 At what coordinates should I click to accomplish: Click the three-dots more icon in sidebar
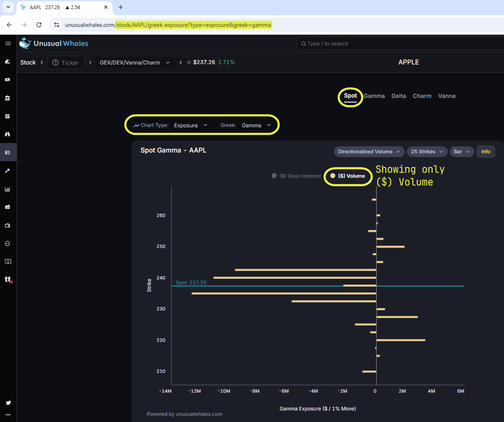(x=8, y=415)
